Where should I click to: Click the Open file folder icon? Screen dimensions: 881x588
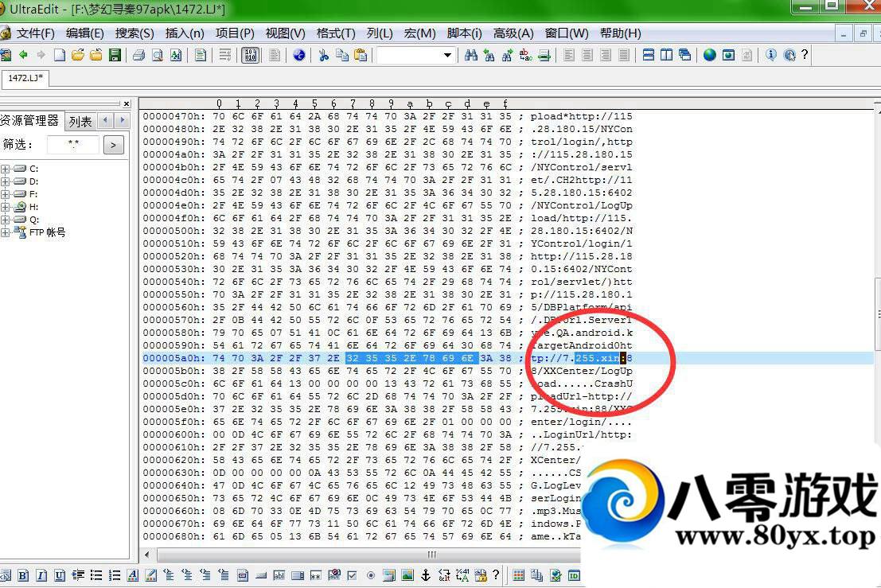pyautogui.click(x=78, y=55)
